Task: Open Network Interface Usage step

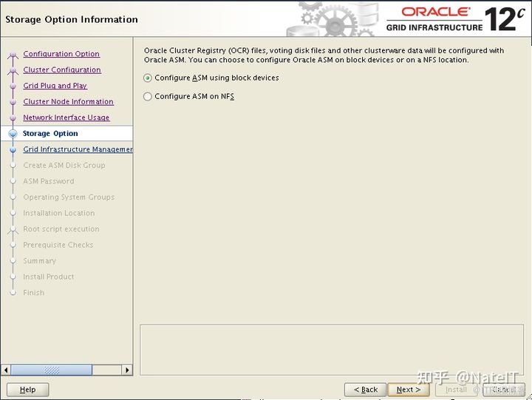Action: tap(66, 118)
